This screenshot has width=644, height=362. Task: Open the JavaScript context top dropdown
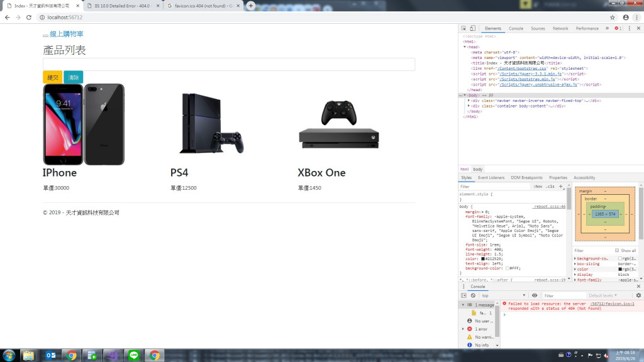click(x=504, y=295)
